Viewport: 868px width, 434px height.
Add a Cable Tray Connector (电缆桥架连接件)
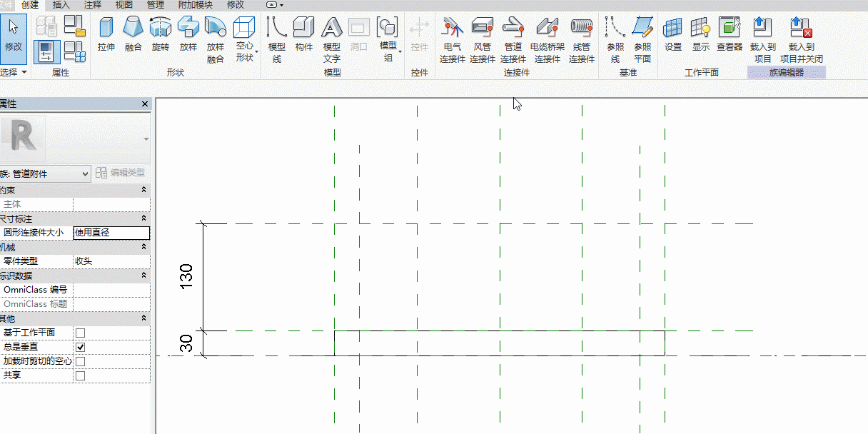pyautogui.click(x=547, y=41)
